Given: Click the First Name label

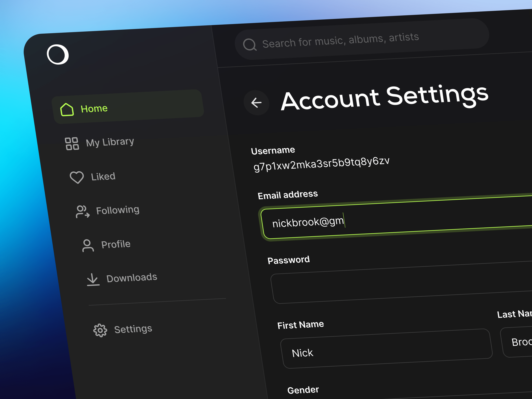Looking at the screenshot, I should coord(301,325).
